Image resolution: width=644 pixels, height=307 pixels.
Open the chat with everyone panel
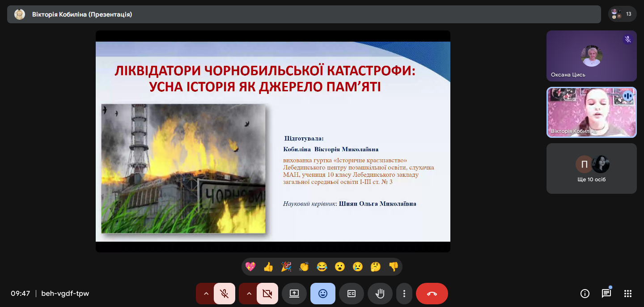tap(606, 294)
